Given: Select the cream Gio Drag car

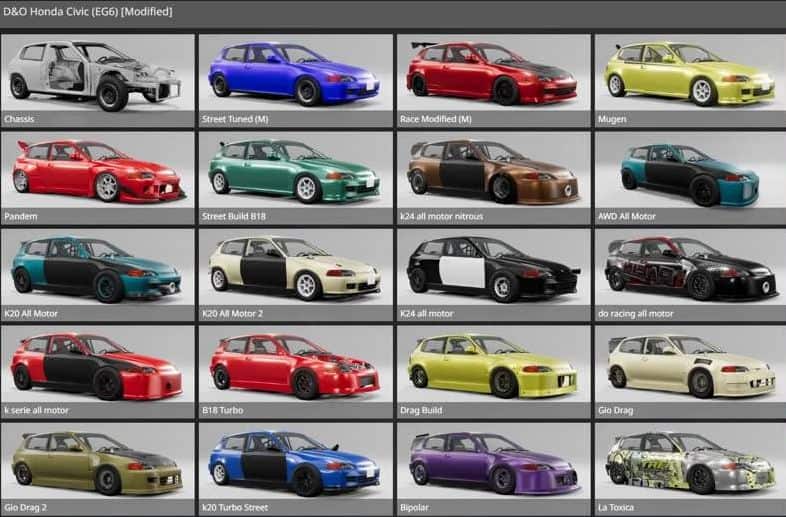Looking at the screenshot, I should point(690,367).
